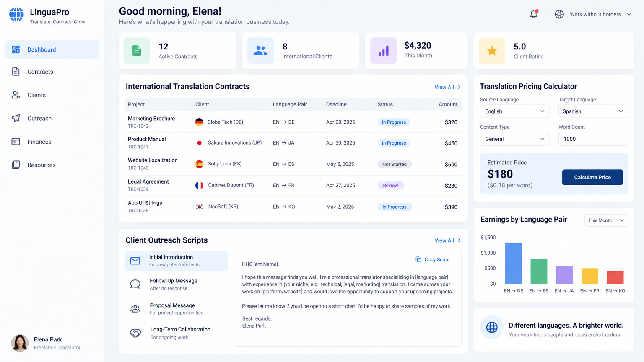Click the Client Rating star icon
This screenshot has width=644, height=362.
coord(492,51)
